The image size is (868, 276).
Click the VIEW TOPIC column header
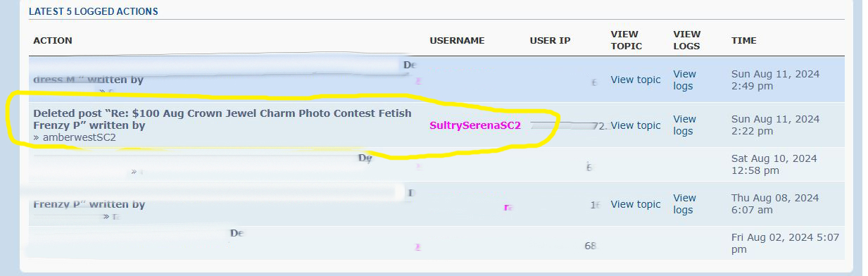tap(627, 40)
